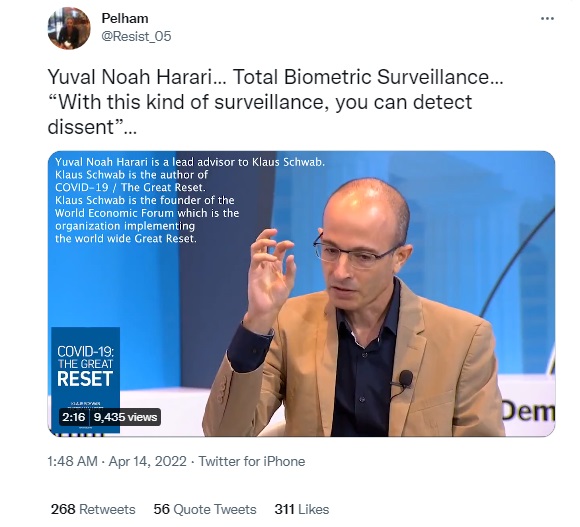Open the @Resist_05 handle link
580x527 pixels.
click(x=136, y=36)
